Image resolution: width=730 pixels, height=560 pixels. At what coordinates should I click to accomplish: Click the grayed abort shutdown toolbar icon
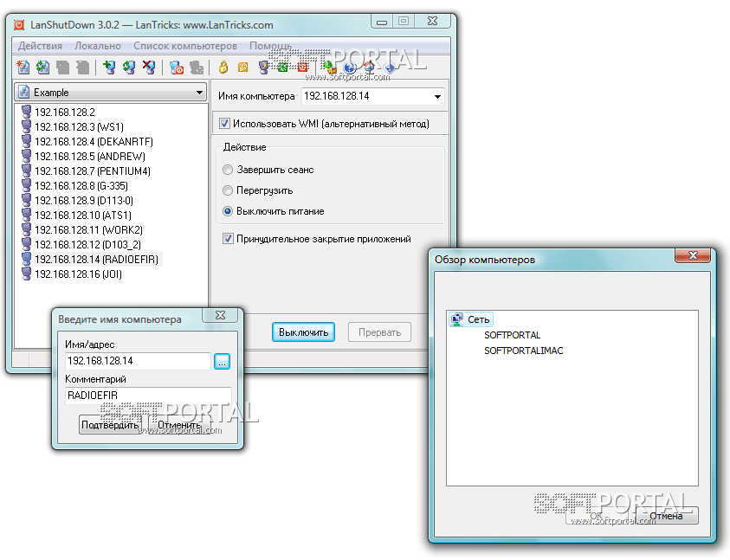tap(197, 68)
